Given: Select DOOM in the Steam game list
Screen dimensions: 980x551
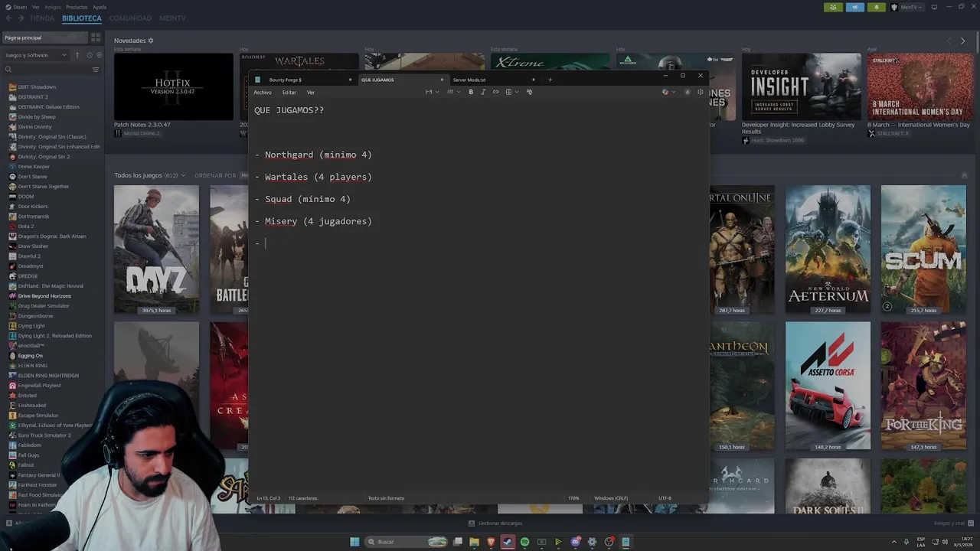Looking at the screenshot, I should (x=26, y=197).
